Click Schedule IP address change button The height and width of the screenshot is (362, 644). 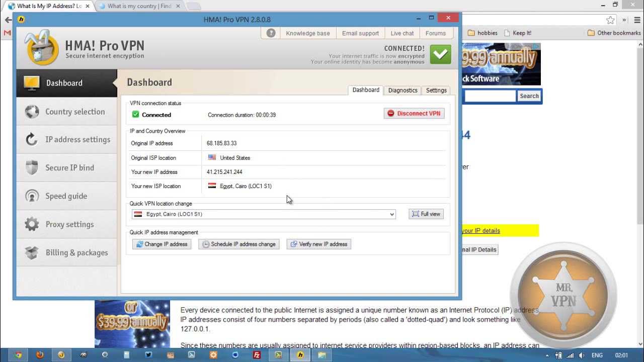point(239,244)
